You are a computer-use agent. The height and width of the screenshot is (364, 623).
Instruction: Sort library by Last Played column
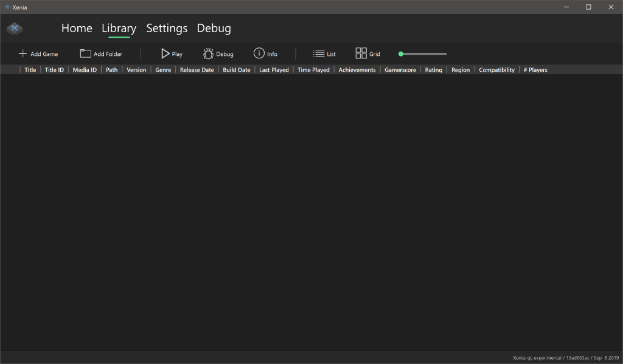pos(274,69)
